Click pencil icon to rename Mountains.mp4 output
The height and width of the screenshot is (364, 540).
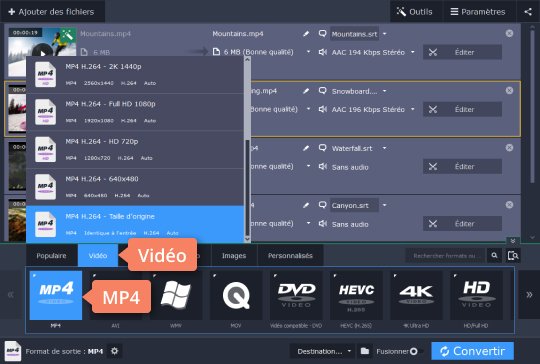306,34
